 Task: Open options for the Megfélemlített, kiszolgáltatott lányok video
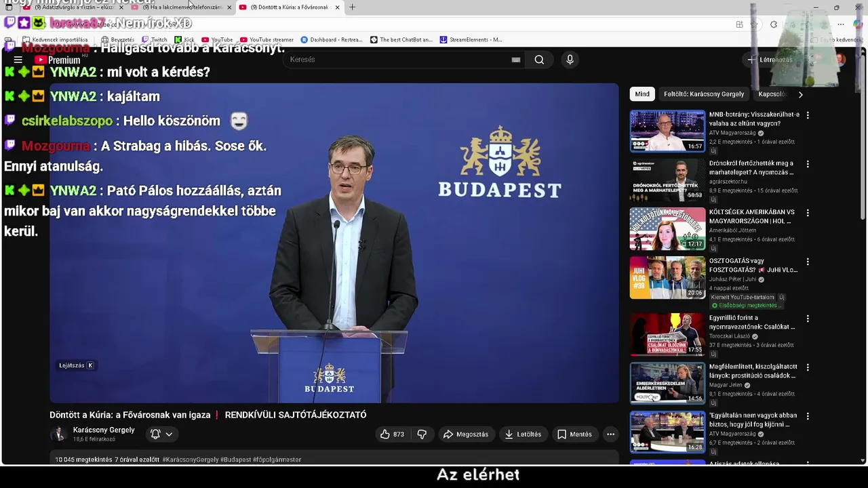[x=807, y=367]
